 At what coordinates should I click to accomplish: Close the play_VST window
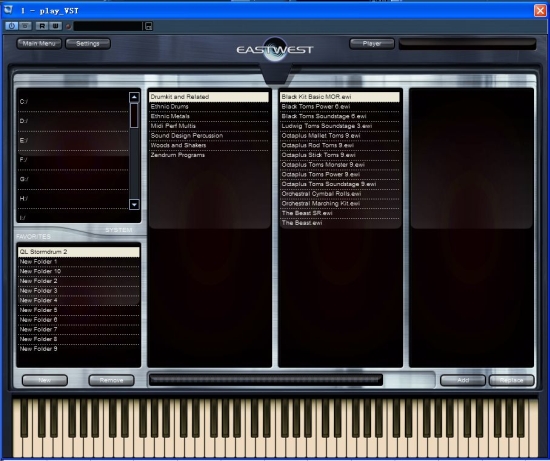540,11
